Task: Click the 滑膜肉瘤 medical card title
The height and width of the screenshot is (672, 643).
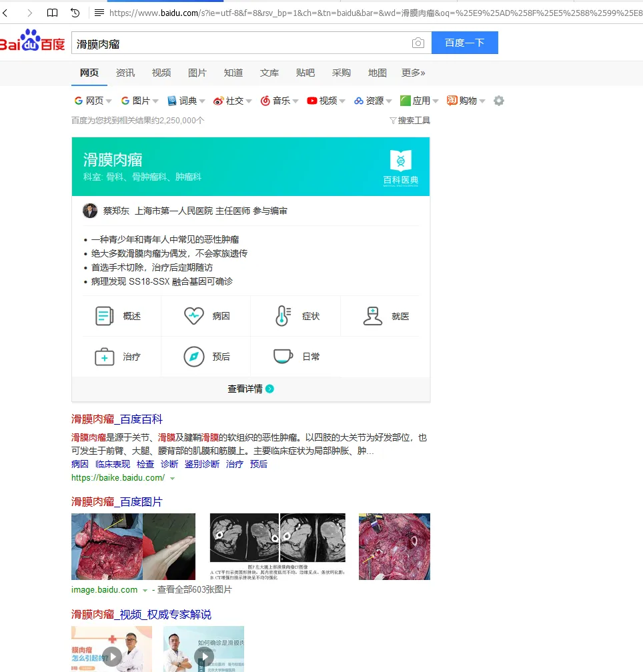Action: (x=113, y=160)
